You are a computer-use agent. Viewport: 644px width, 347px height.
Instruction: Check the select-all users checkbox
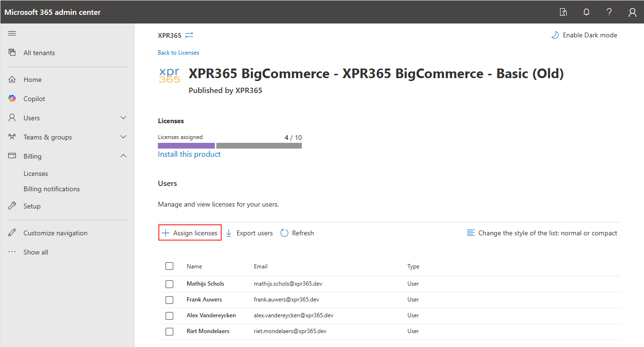(x=169, y=266)
